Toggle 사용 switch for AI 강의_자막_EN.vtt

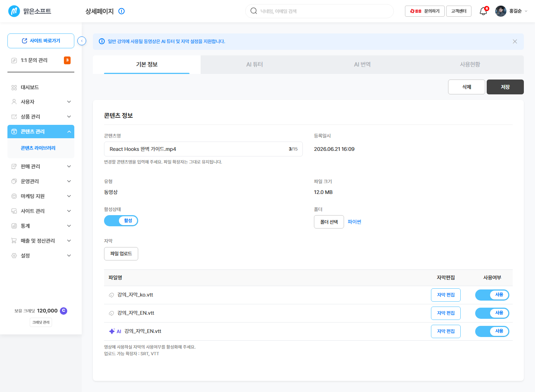coord(492,331)
